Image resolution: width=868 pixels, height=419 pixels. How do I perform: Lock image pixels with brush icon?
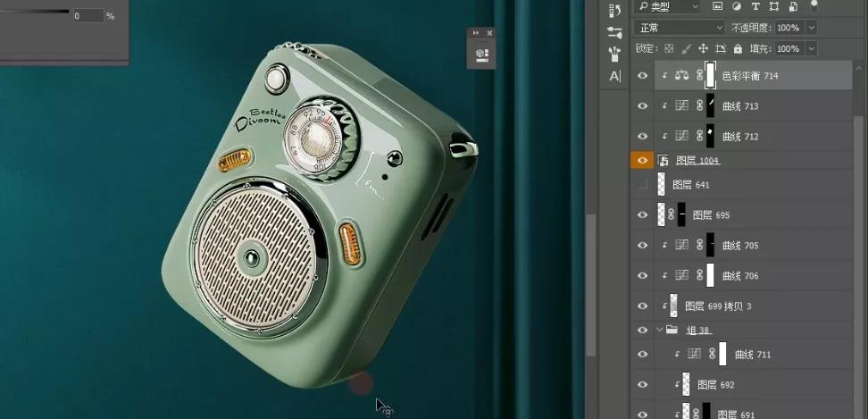tap(687, 49)
